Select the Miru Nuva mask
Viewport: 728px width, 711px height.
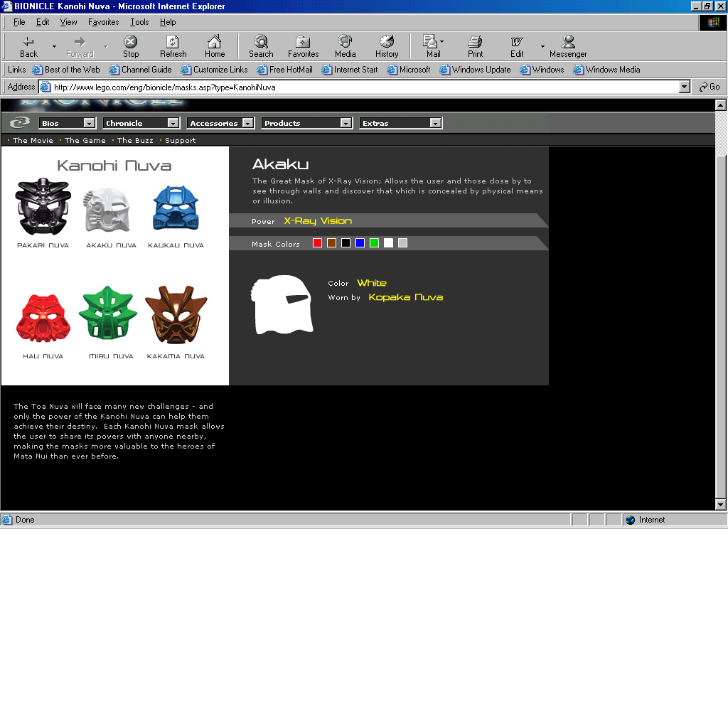click(108, 313)
